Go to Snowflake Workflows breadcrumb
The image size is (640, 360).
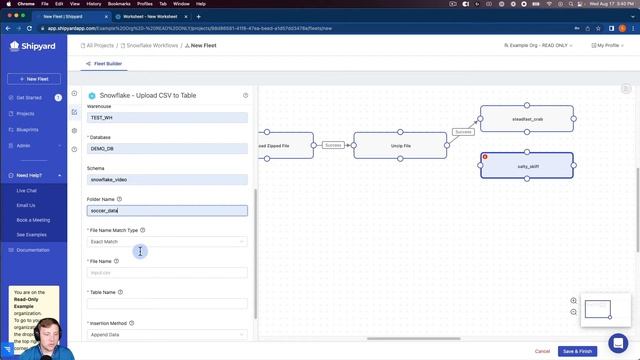tap(149, 45)
